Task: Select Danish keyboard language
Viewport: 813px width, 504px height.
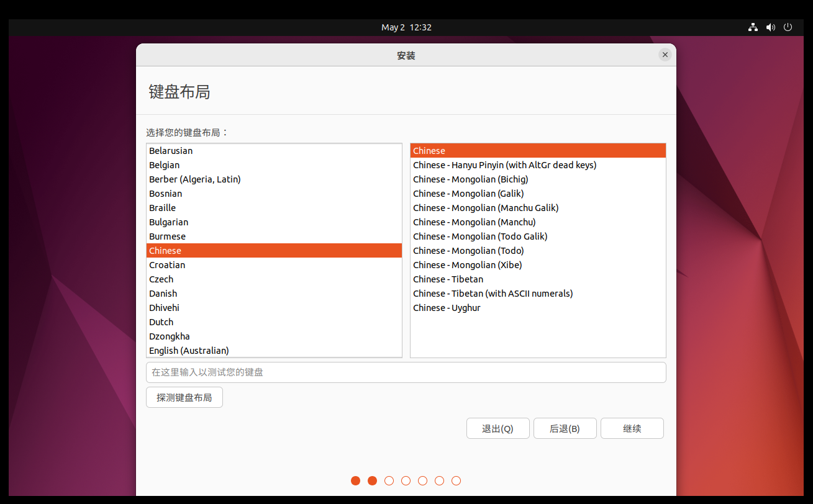Action: pyautogui.click(x=274, y=294)
